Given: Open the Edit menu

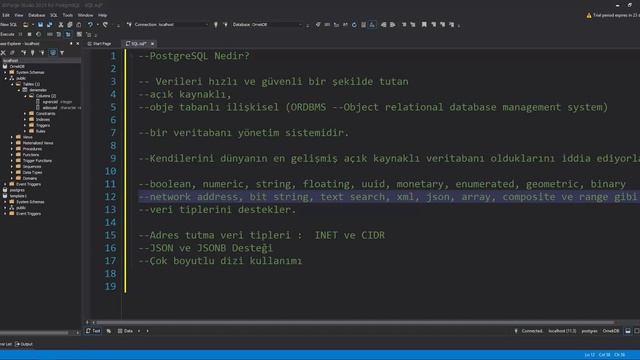Looking at the screenshot, I should click(6, 15).
